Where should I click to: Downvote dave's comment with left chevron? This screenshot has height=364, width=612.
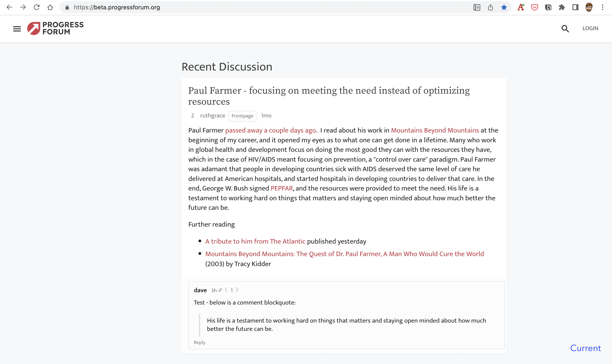[x=226, y=290]
